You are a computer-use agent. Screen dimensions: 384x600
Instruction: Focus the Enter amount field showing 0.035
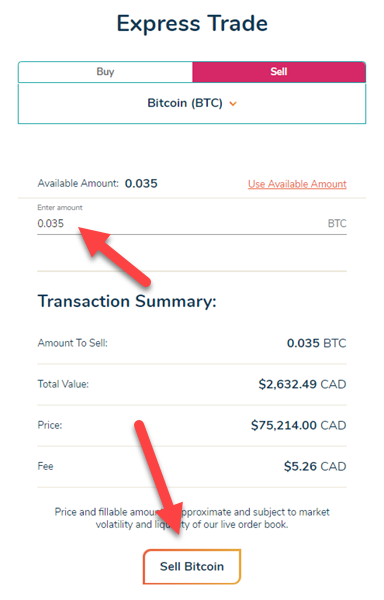(x=192, y=223)
